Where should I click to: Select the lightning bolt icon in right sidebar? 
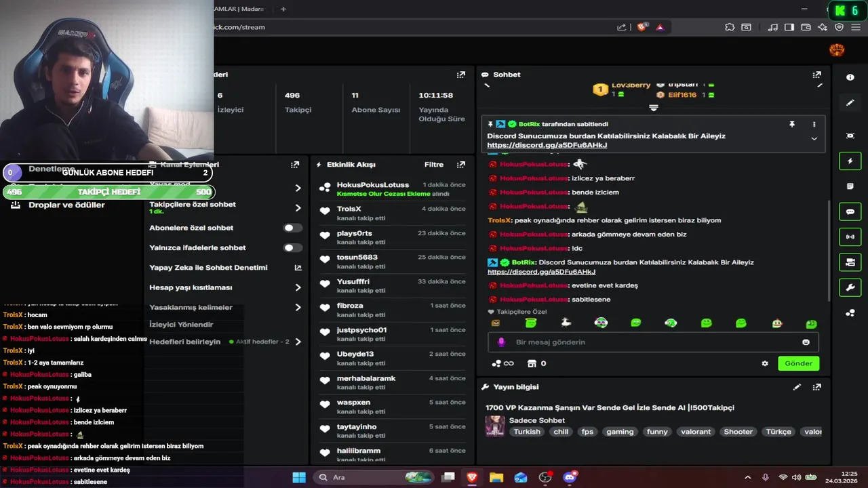coord(850,161)
